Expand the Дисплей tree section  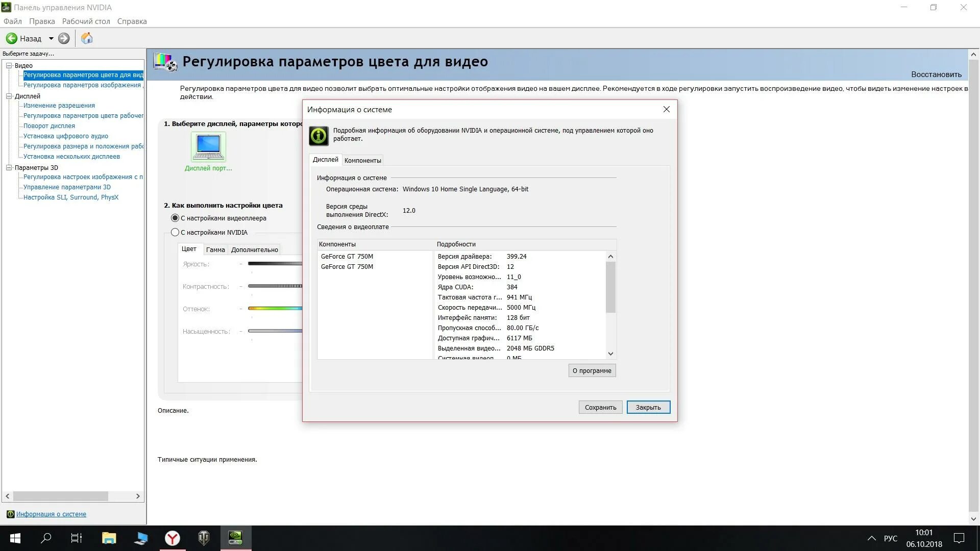point(10,95)
